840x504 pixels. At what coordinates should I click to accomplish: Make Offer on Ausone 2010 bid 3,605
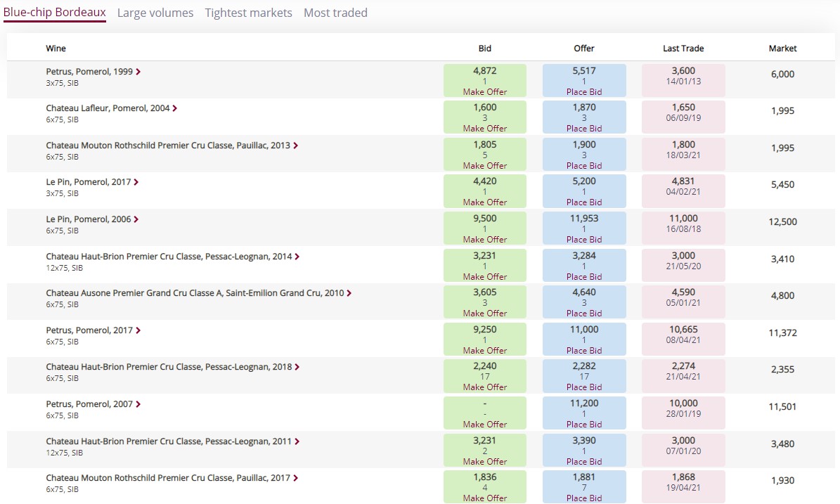[485, 314]
